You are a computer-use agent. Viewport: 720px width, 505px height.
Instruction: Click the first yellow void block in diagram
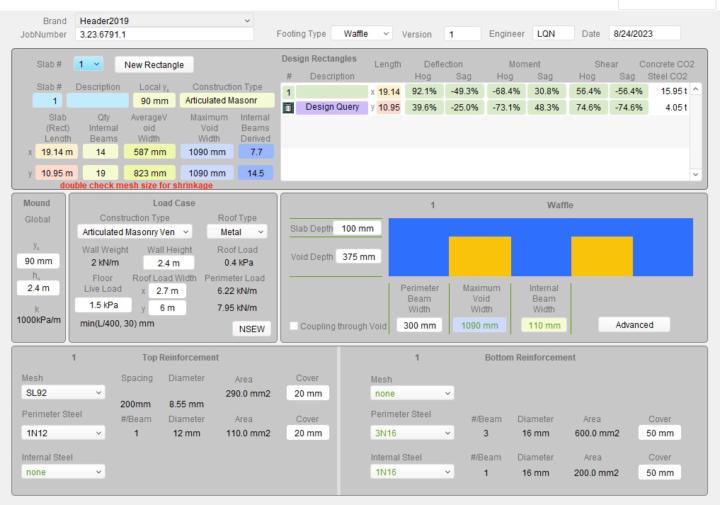(479, 256)
